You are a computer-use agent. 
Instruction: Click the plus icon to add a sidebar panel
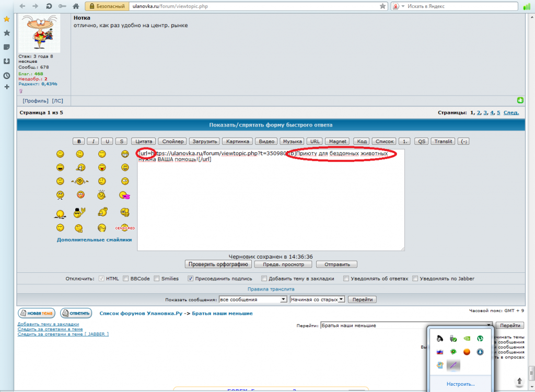[x=6, y=87]
